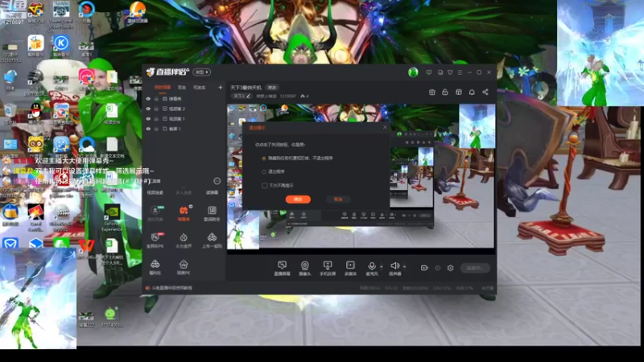Lock the 视频集 2 source layer
Viewport: 644px width, 362px height.
click(x=156, y=109)
